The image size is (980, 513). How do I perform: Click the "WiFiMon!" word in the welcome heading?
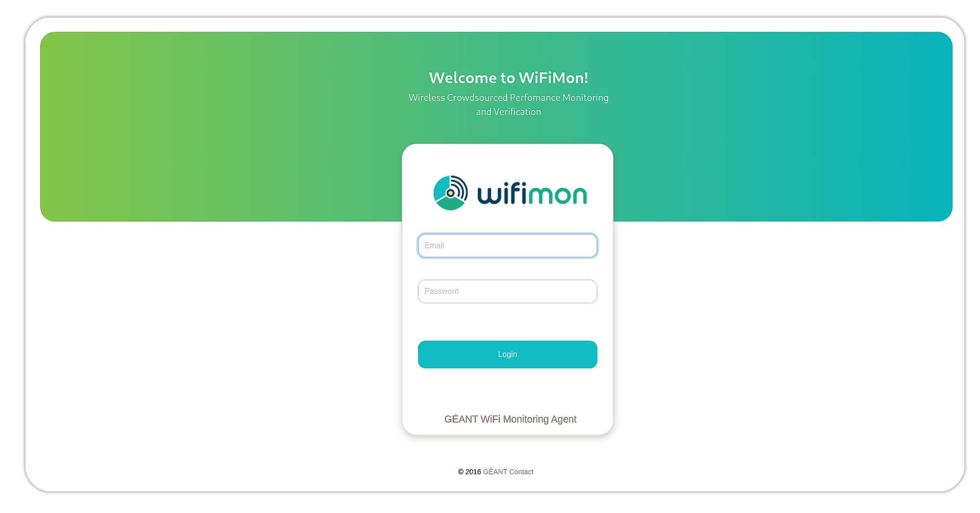tap(553, 78)
